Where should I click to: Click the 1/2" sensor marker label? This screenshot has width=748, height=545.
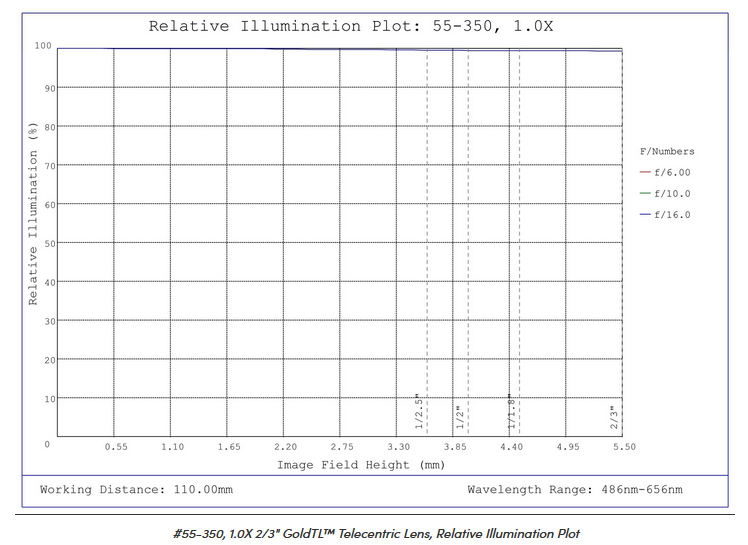[x=460, y=416]
